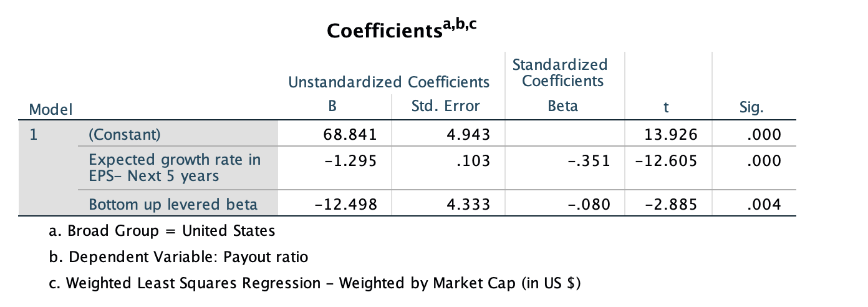868x307 pixels.
Task: Click the standard error cell 4.333
Action: point(467,204)
